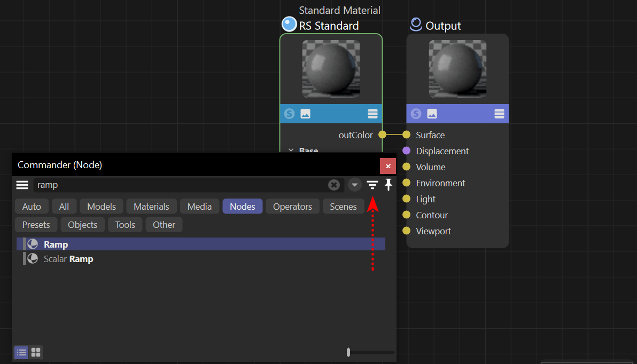Click the Output node menu icon

coord(499,114)
